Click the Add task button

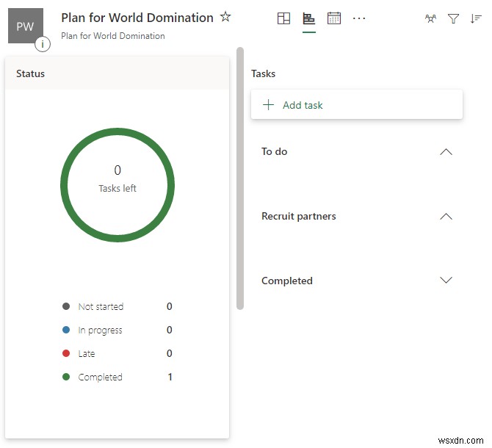pos(357,104)
